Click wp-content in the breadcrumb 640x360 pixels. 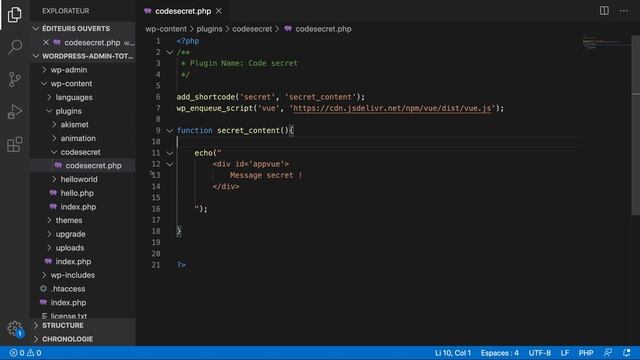166,29
